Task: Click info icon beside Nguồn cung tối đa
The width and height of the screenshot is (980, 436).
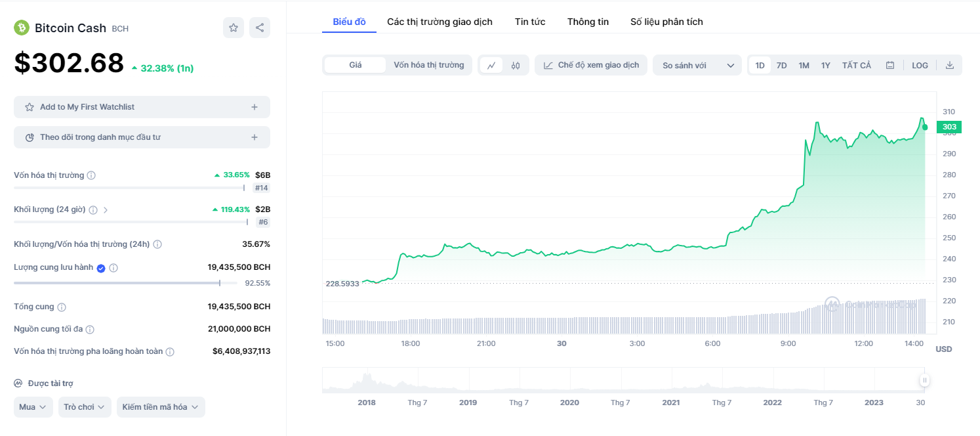Action: pos(90,330)
